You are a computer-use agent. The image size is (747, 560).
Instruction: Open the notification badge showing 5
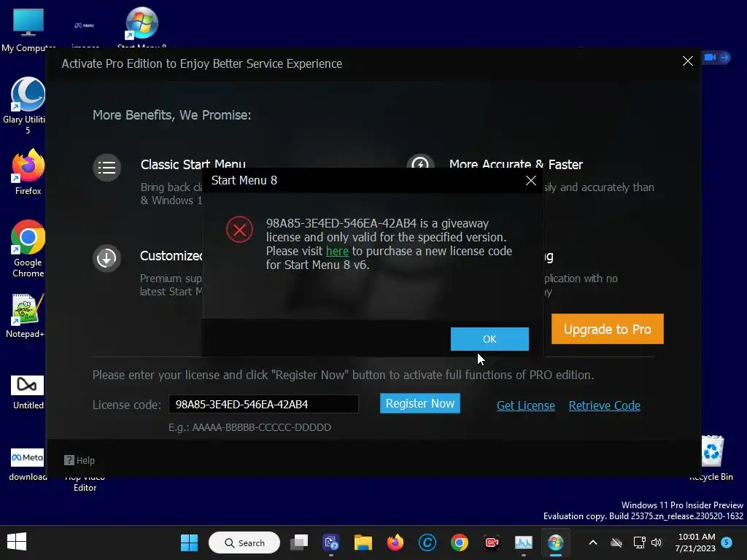pyautogui.click(x=727, y=542)
